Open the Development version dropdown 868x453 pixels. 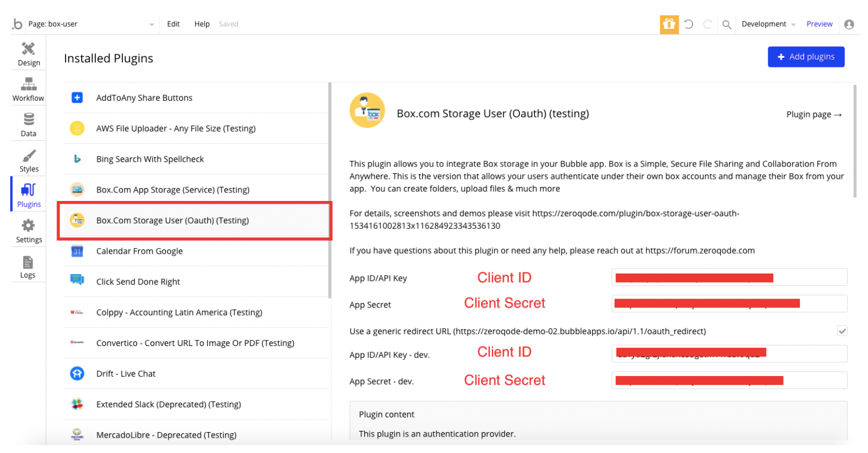pos(768,24)
